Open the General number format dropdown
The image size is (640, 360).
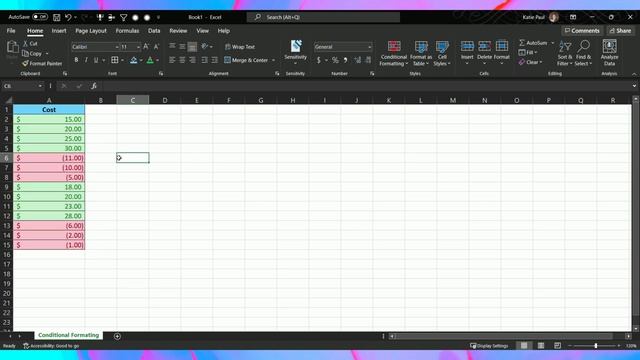tap(369, 47)
